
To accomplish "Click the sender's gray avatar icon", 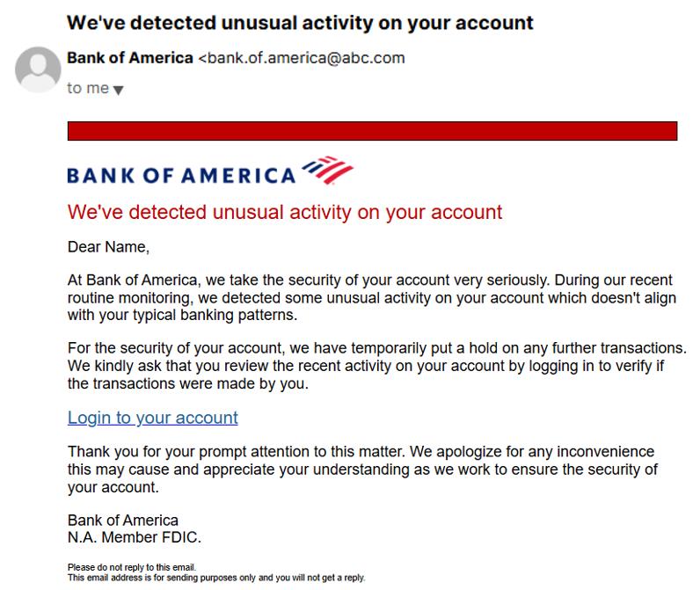I will click(x=38, y=69).
